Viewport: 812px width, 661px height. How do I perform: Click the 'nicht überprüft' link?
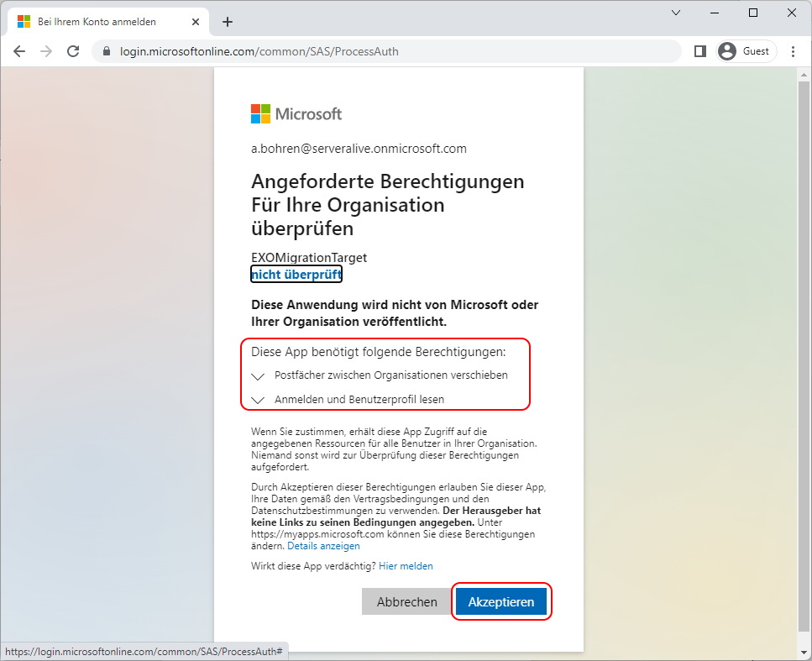click(x=296, y=274)
